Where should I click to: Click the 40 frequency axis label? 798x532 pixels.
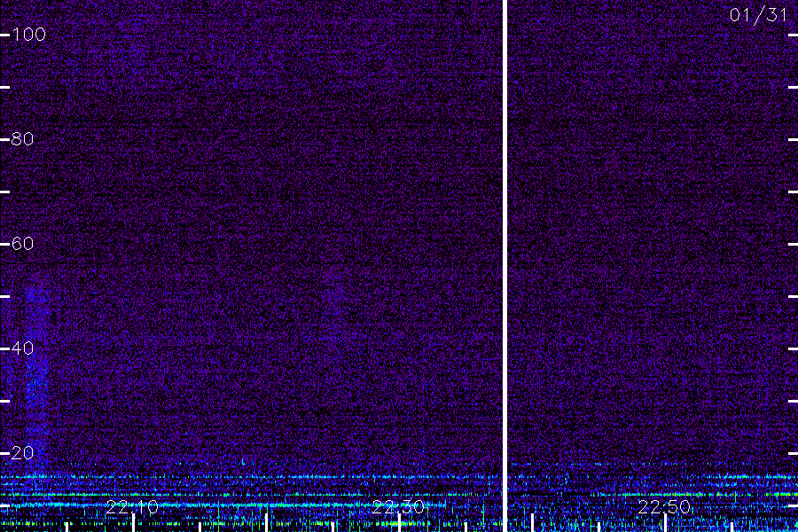22,348
